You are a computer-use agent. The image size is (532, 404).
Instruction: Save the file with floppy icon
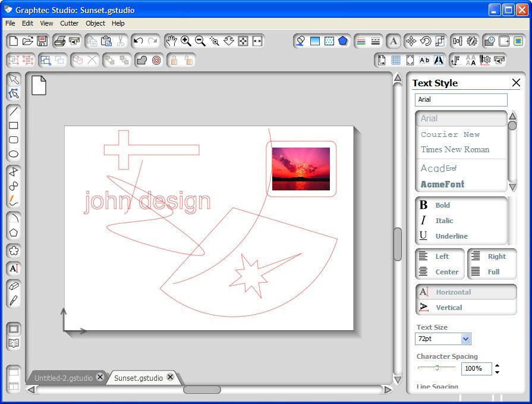[42, 41]
